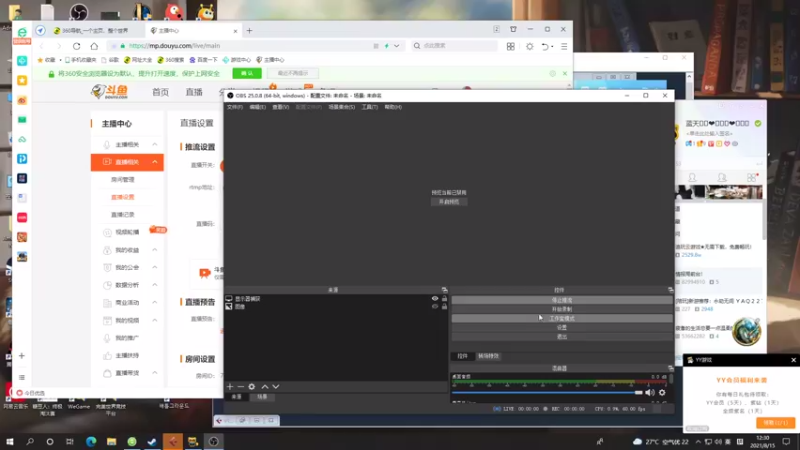Expand 我的公会 section chevron
The width and height of the screenshot is (800, 450).
point(155,267)
